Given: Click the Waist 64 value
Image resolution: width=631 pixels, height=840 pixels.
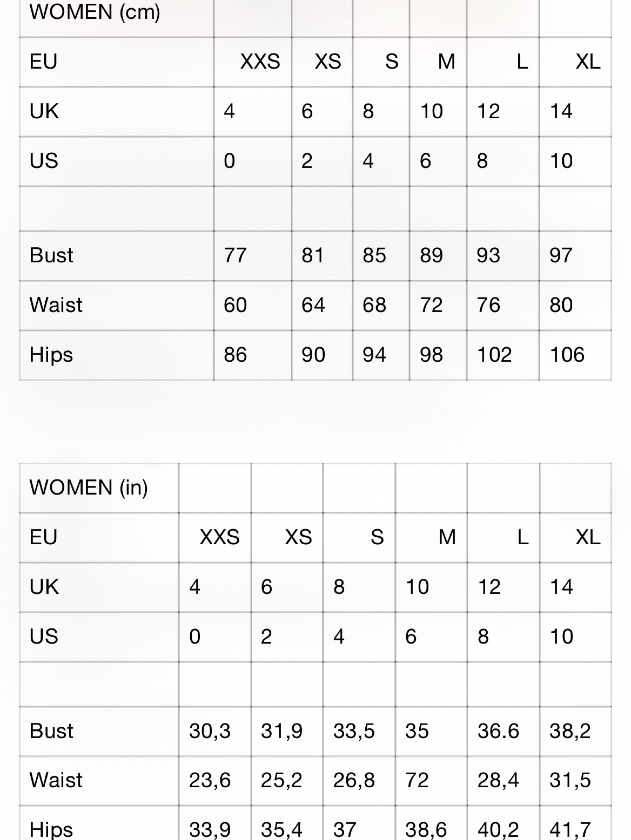Looking at the screenshot, I should pos(313,305).
